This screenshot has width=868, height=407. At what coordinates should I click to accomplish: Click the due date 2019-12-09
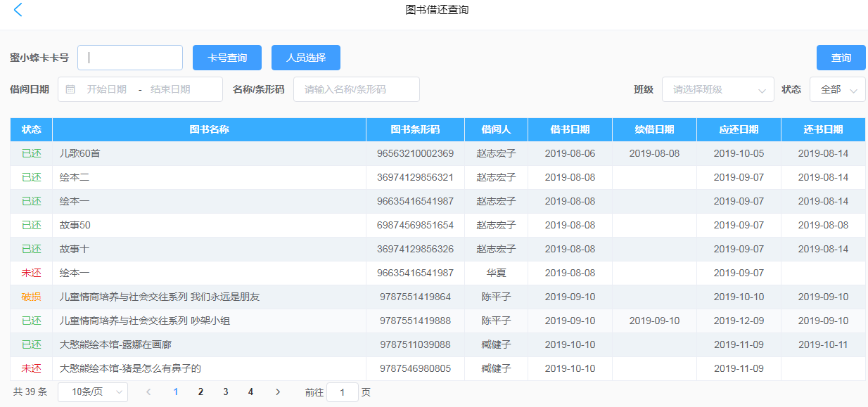coord(739,321)
